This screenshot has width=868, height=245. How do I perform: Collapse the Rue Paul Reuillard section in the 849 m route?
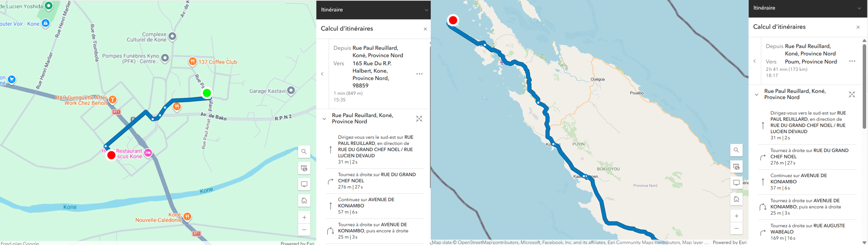point(324,118)
